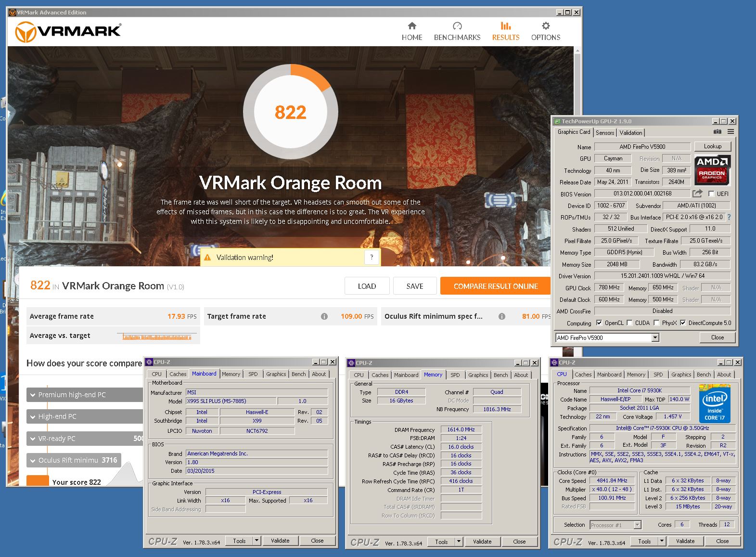
Task: Open the Graphics tab in Mainboard CPU-Z window
Action: point(276,374)
